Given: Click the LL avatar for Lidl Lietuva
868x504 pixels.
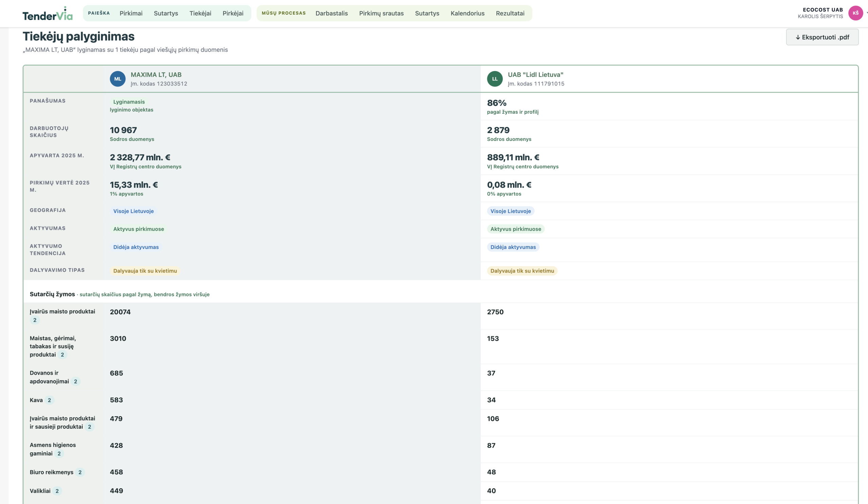Looking at the screenshot, I should [495, 79].
